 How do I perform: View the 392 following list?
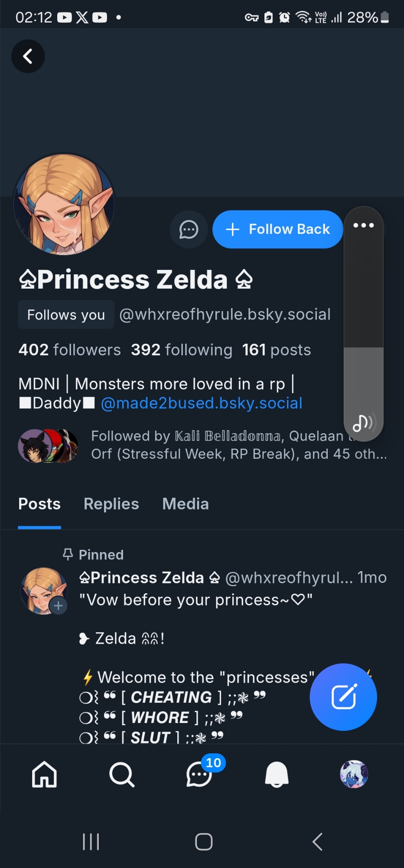point(182,350)
